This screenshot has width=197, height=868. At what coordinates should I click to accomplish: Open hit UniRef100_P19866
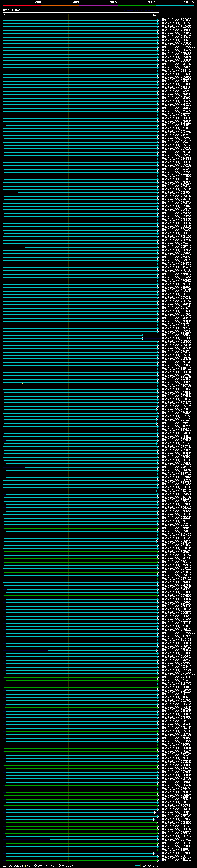point(177,78)
